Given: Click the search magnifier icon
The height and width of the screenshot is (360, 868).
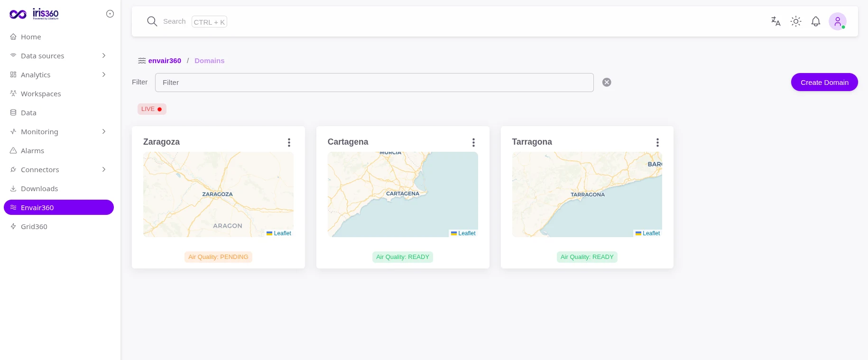Looking at the screenshot, I should (152, 21).
